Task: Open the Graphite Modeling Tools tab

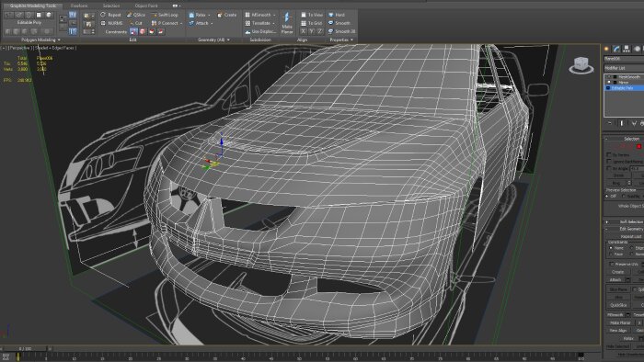Action: pos(33,6)
